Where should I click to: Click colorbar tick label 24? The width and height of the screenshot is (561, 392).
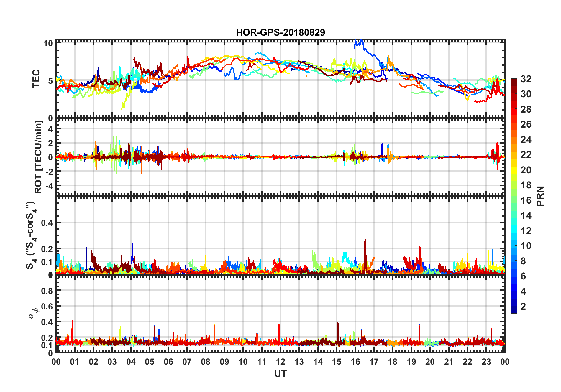(526, 140)
